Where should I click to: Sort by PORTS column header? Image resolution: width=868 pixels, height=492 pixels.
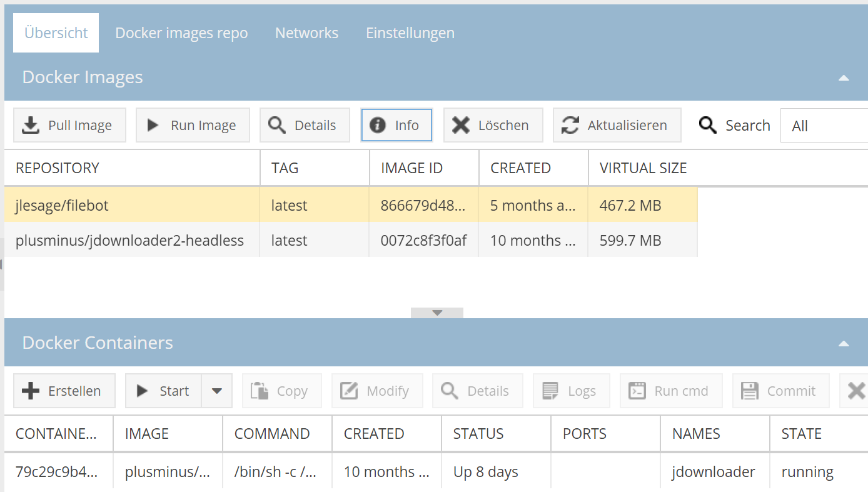coord(605,433)
